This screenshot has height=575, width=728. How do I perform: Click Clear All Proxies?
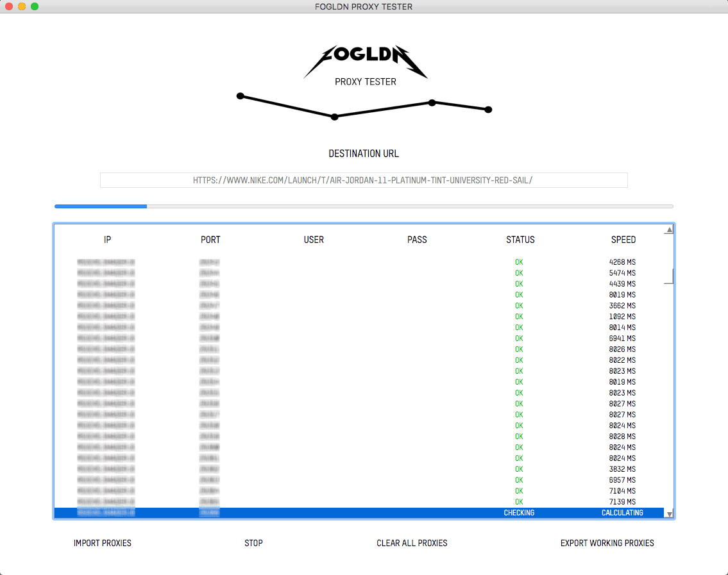pyautogui.click(x=412, y=543)
